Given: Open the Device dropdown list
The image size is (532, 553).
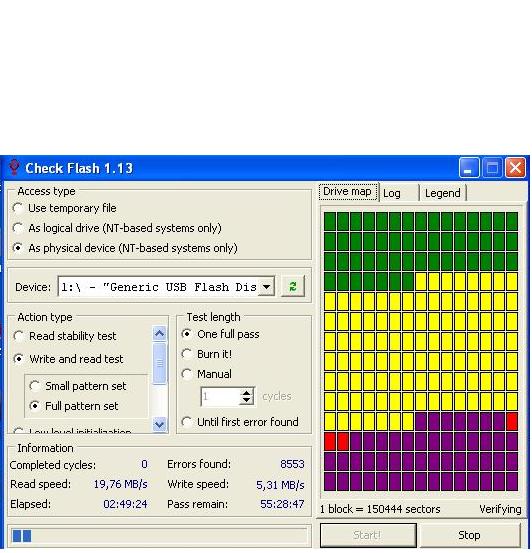Looking at the screenshot, I should 266,286.
